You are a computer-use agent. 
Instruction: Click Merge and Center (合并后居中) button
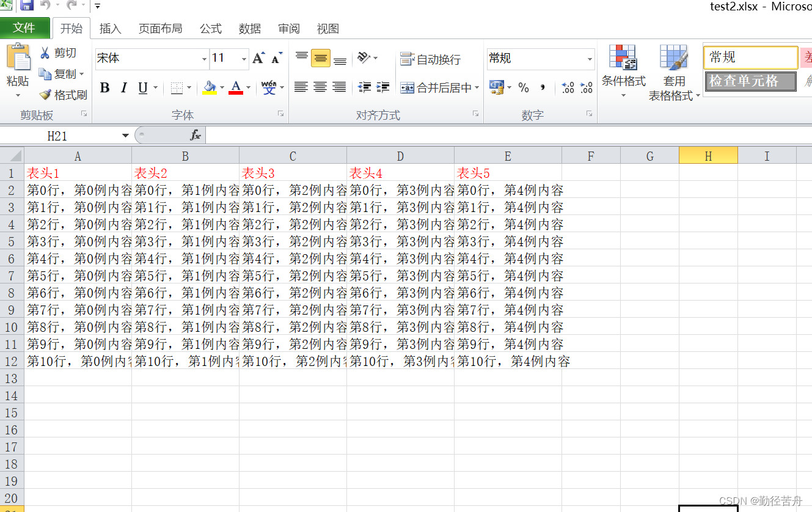click(x=435, y=88)
